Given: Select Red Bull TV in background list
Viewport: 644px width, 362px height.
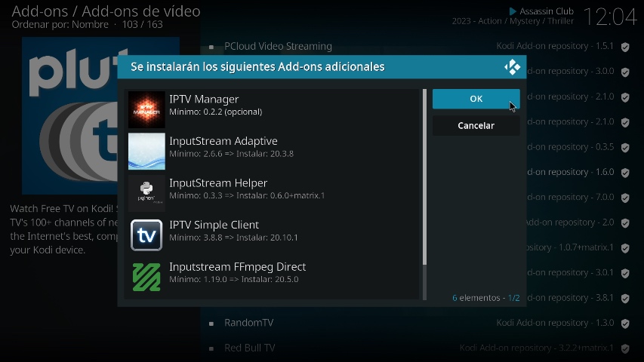Looking at the screenshot, I should click(x=250, y=348).
